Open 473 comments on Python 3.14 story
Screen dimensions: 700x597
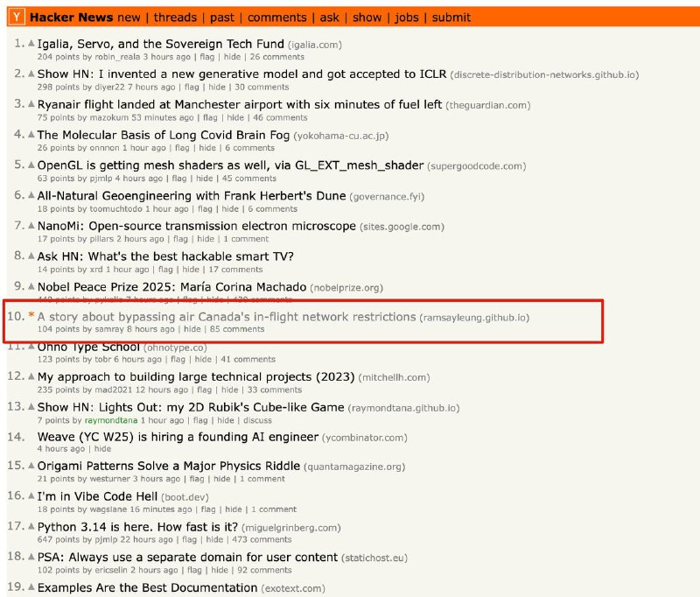(262, 539)
